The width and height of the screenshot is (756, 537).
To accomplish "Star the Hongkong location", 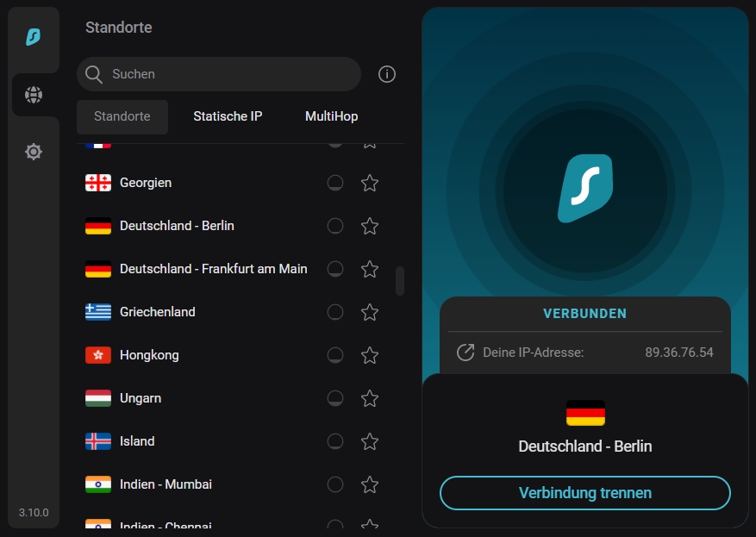I will [x=370, y=355].
